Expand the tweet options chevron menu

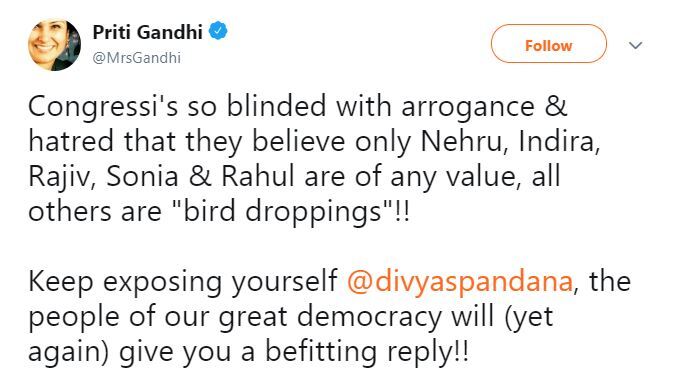[x=636, y=45]
